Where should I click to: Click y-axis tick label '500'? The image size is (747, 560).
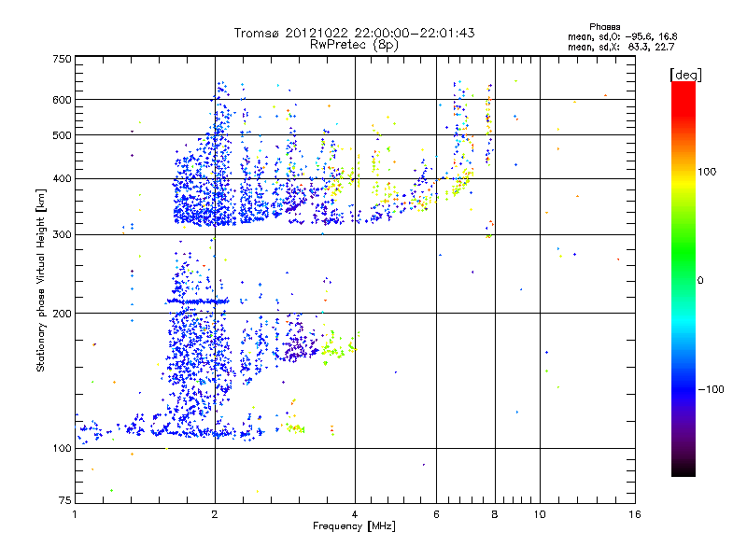[x=62, y=135]
